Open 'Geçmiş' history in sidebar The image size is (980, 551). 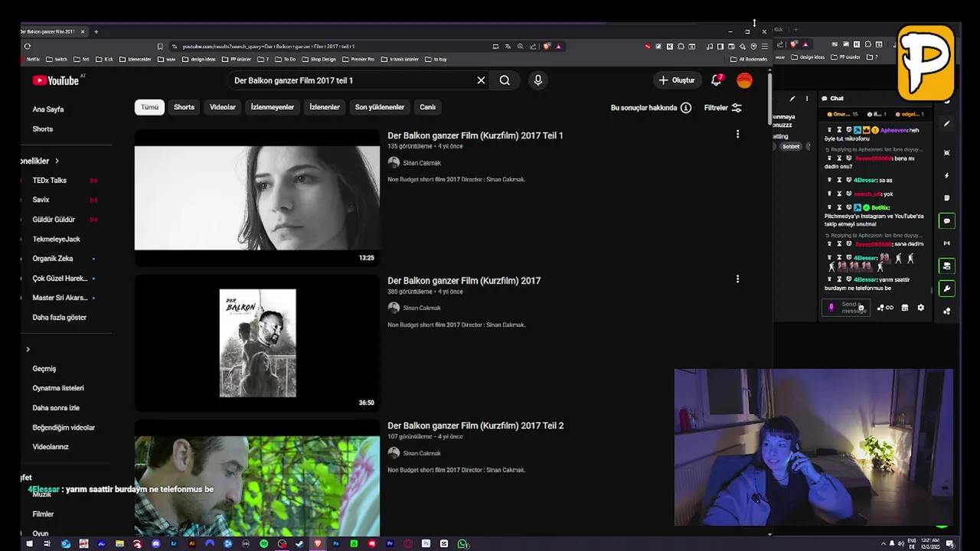44,369
